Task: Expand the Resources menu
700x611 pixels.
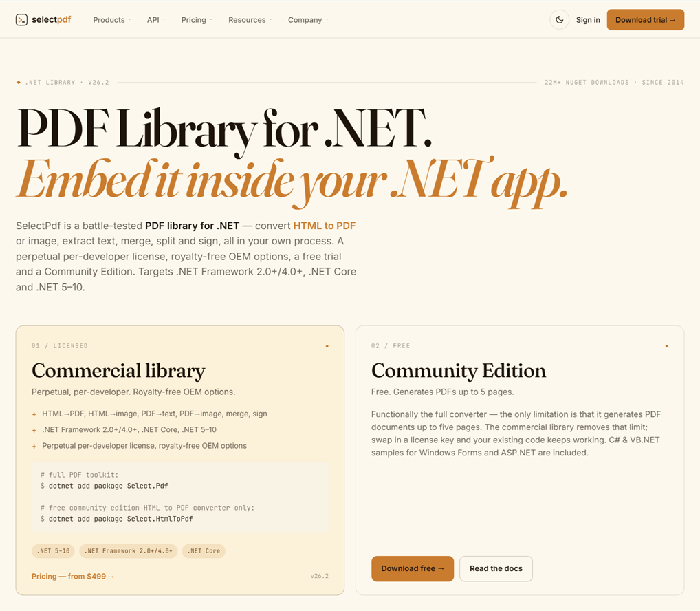Action: click(250, 20)
